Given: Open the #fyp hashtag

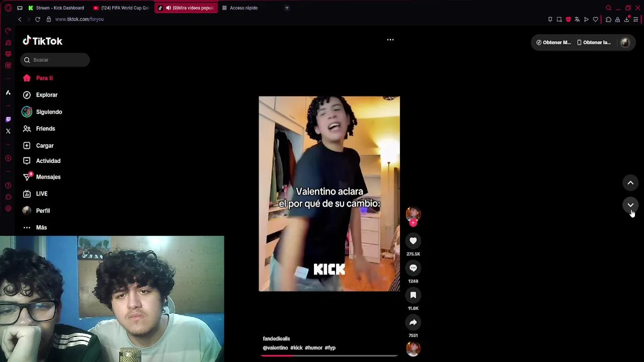Looking at the screenshot, I should (x=330, y=348).
